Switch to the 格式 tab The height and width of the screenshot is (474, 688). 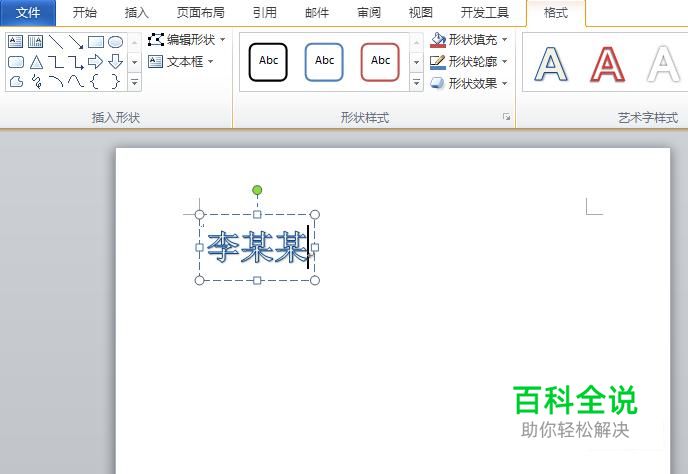click(556, 13)
